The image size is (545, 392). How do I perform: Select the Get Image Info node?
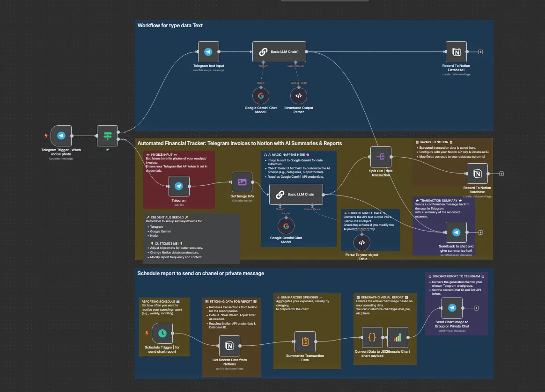pos(242,182)
